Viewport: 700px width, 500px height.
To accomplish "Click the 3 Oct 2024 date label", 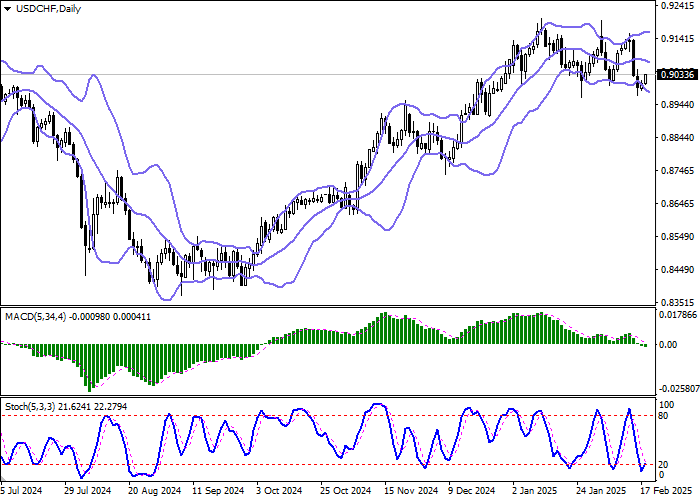I will pyautogui.click(x=279, y=491).
